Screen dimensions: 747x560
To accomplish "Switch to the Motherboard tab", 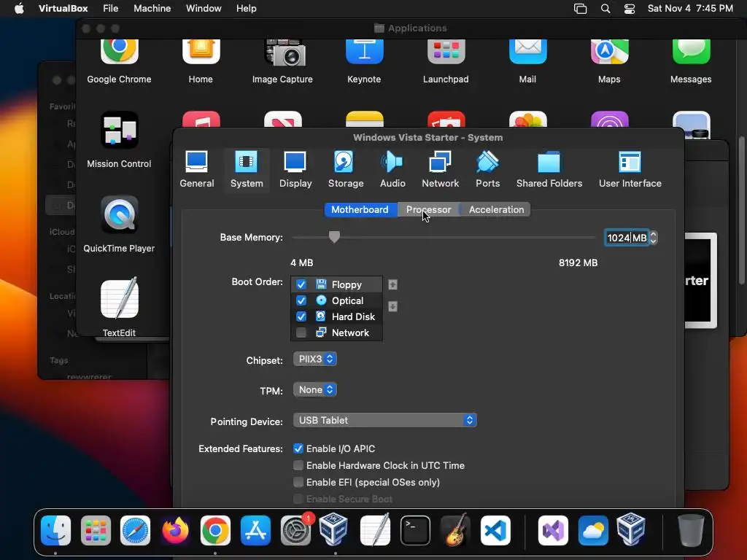I will [x=360, y=209].
